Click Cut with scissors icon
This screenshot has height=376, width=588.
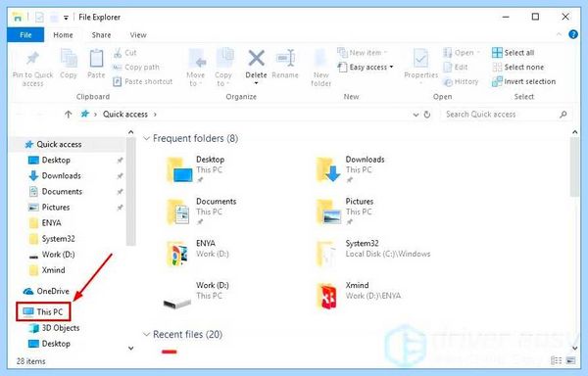pos(125,53)
